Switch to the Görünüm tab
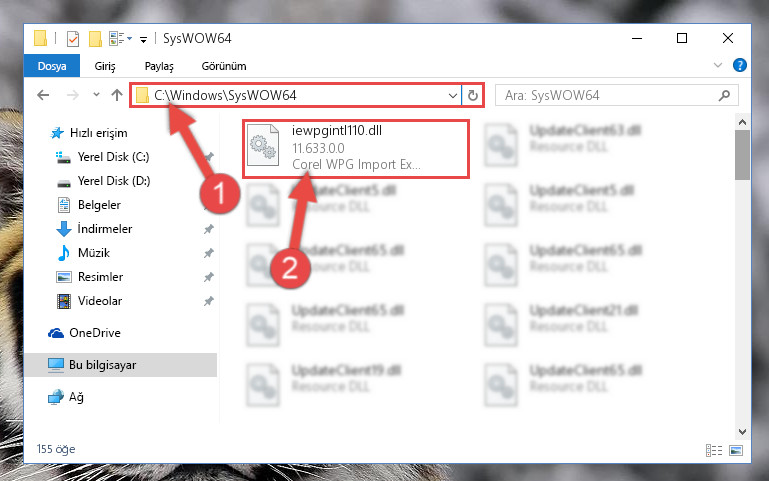Viewport: 769px width, 481px height. pos(224,66)
